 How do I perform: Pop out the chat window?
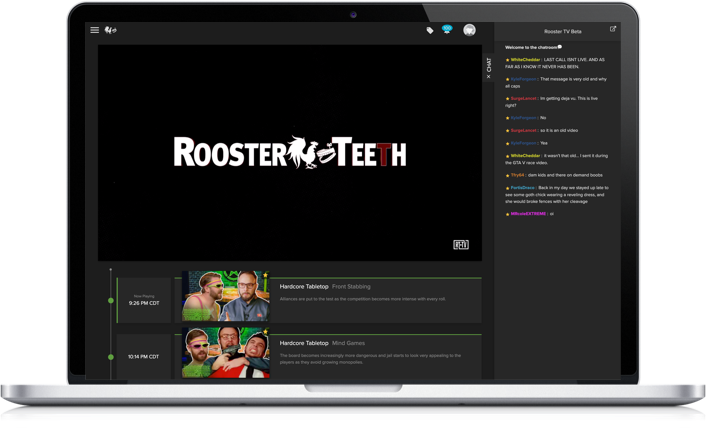coord(613,29)
